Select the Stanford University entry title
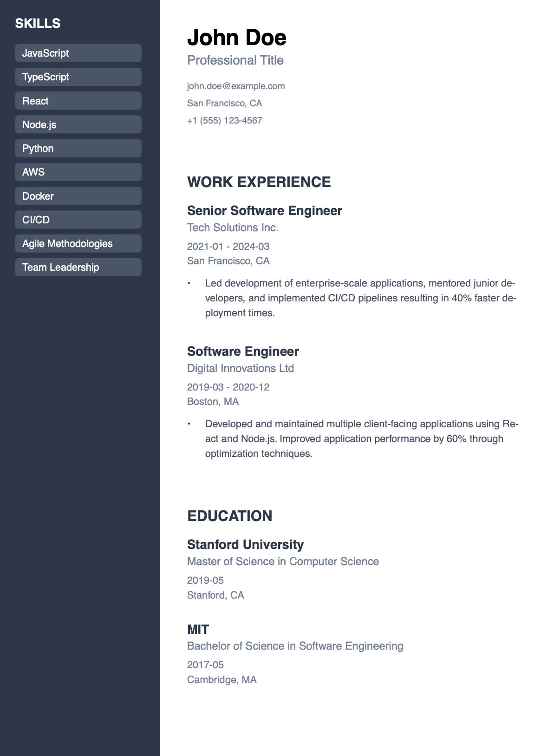 (245, 544)
